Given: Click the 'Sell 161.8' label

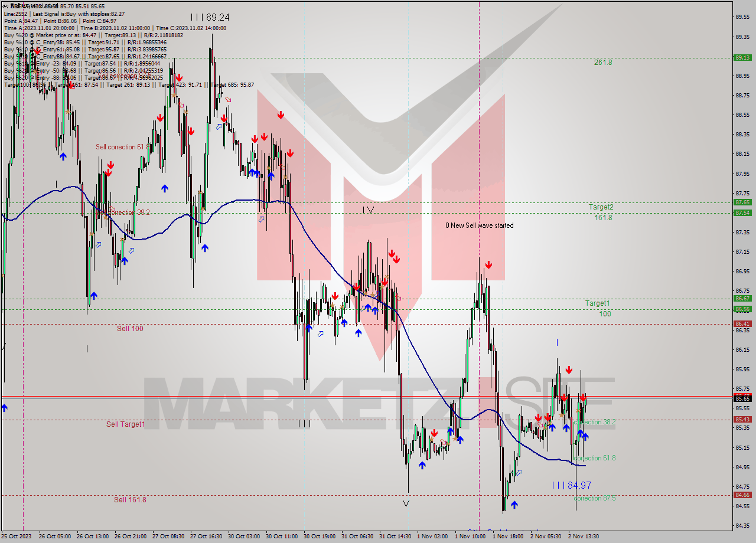Looking at the screenshot, I should 130,500.
